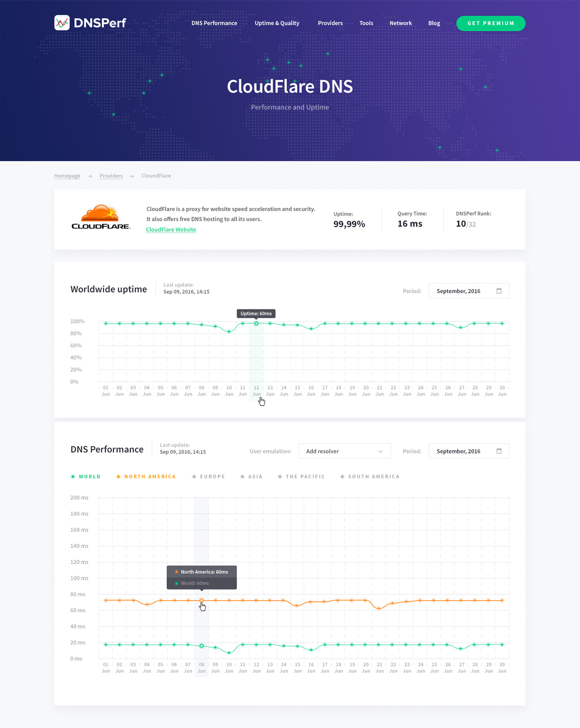Toggle the World series legend

pyautogui.click(x=86, y=477)
